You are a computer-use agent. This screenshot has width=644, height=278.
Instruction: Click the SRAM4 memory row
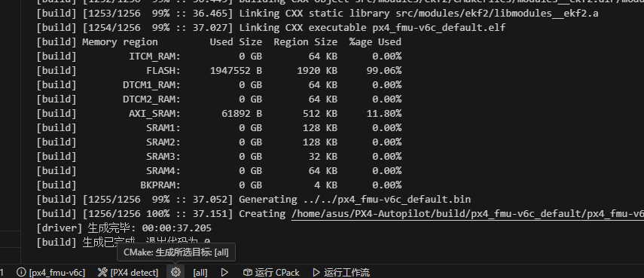point(219,170)
